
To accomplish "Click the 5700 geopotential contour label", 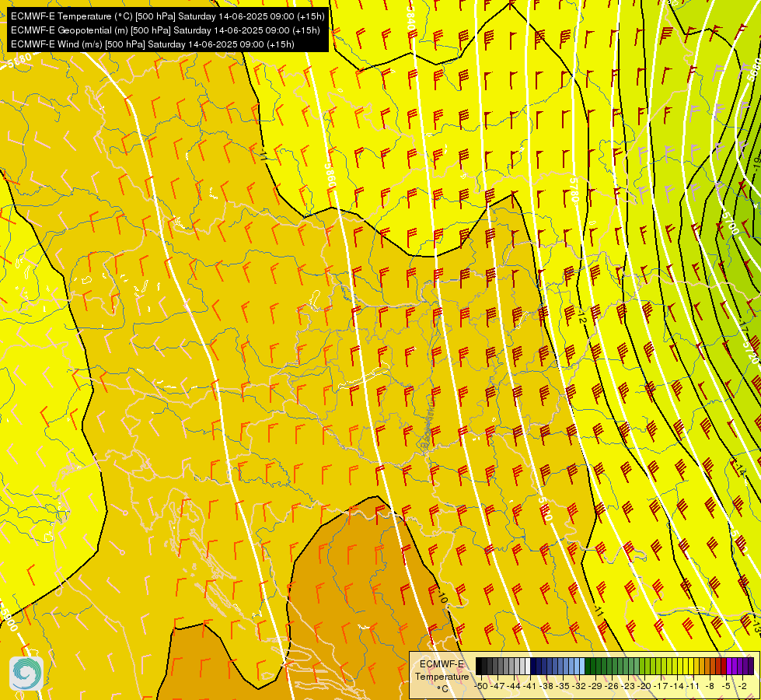I will pos(729,222).
